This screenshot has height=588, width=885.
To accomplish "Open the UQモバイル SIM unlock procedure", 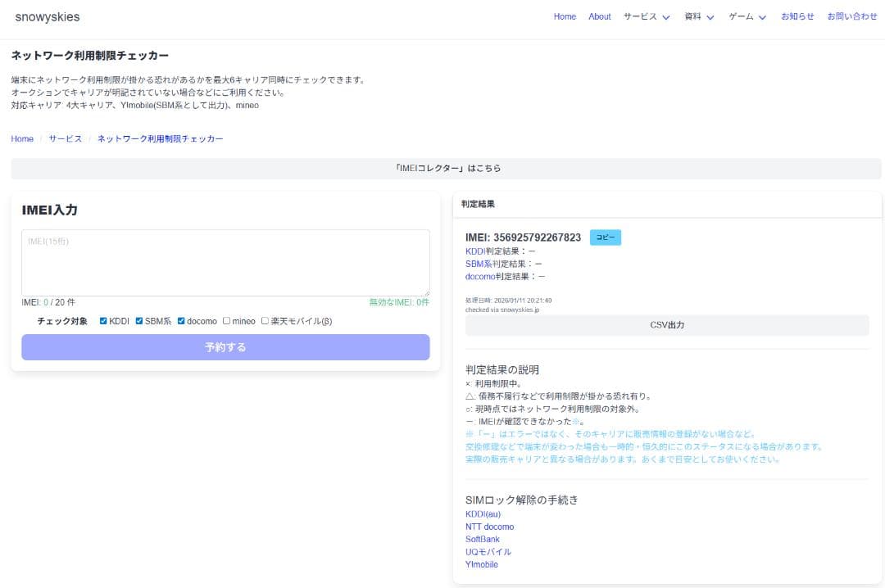I will pos(488,551).
